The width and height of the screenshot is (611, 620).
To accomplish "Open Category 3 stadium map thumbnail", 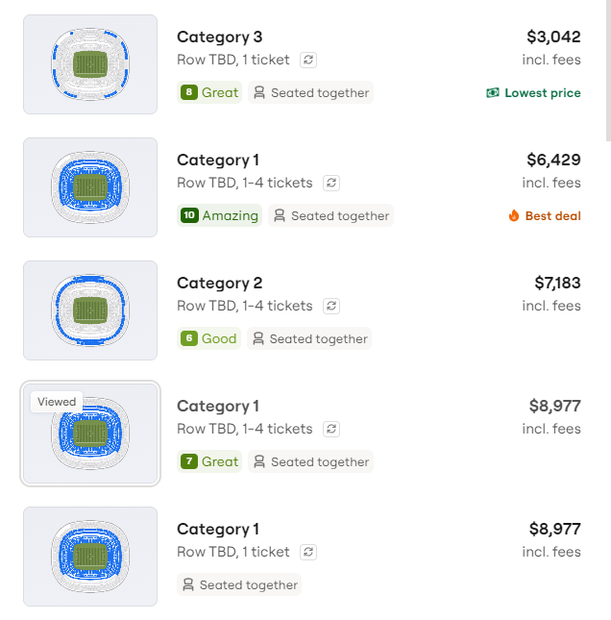I will pos(90,64).
